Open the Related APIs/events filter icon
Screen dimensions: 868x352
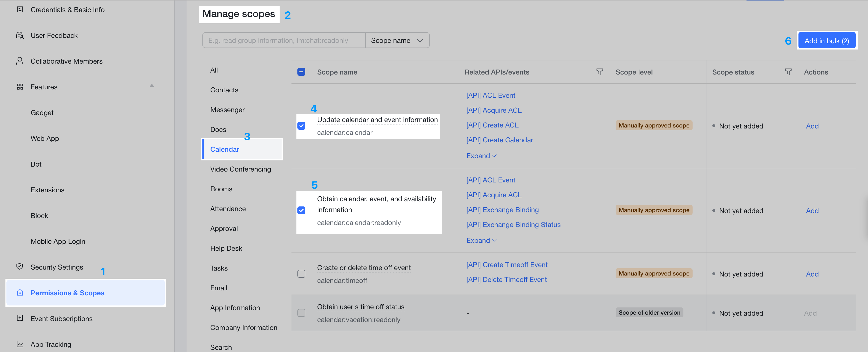600,72
